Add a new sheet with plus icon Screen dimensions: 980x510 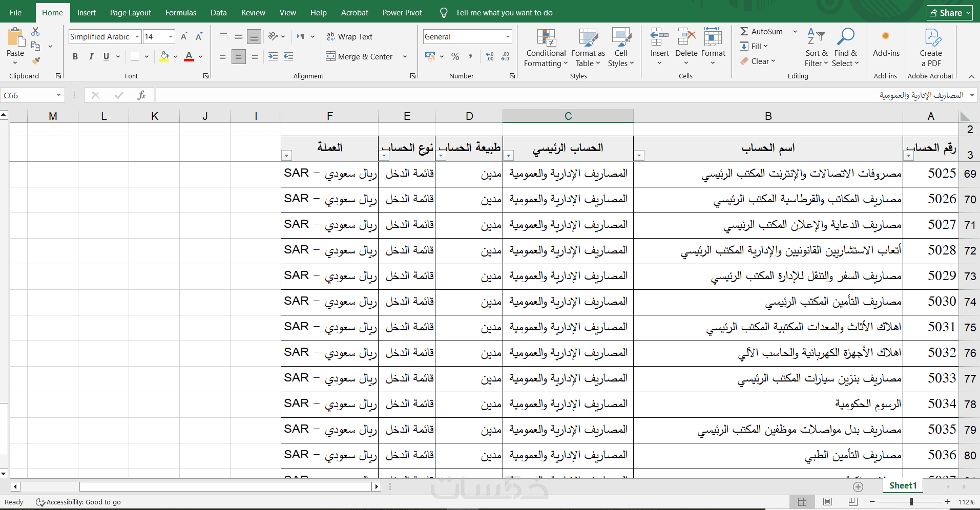[x=858, y=486]
